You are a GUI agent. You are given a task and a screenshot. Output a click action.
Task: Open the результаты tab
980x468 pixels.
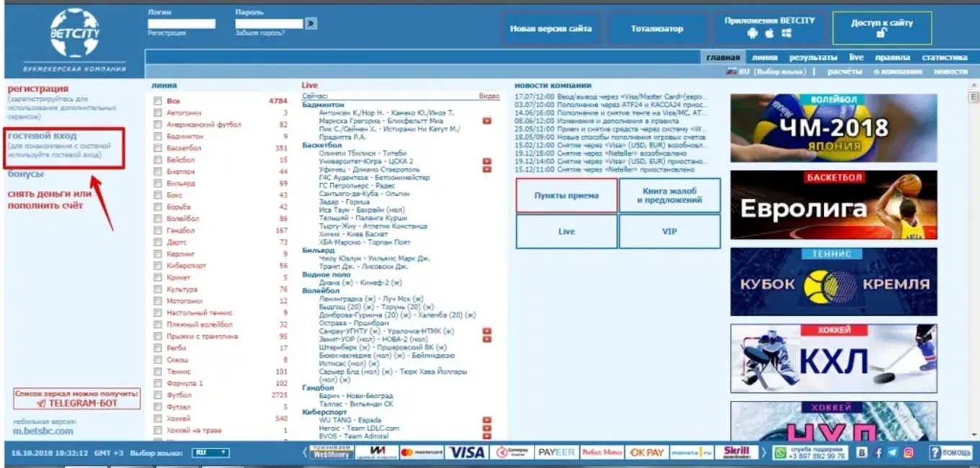pyautogui.click(x=813, y=57)
